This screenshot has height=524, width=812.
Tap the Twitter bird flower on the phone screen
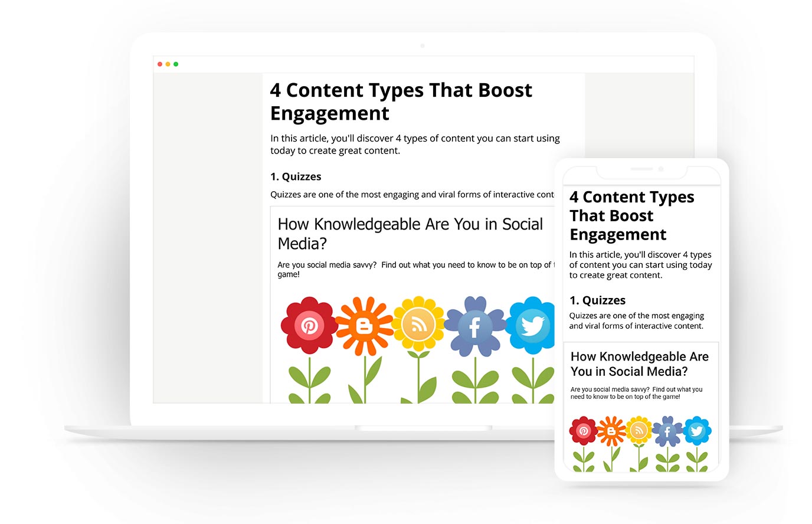point(696,431)
